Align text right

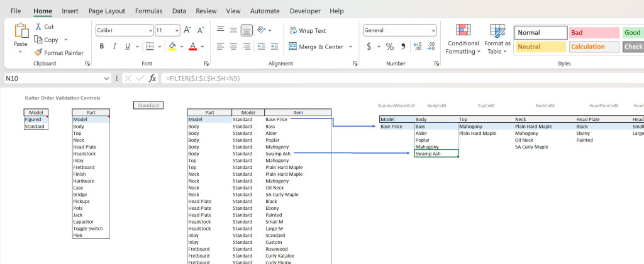click(247, 47)
